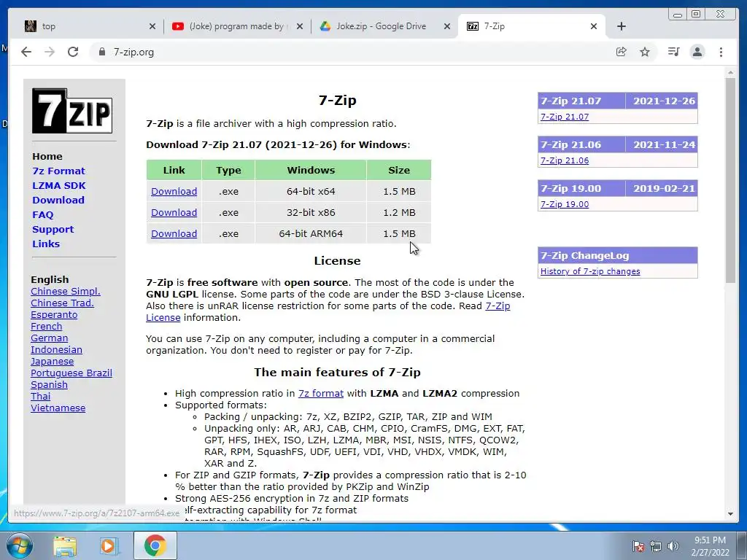Click the 'Windows' table header
Viewport: 747px width, 560px height.
click(x=311, y=170)
